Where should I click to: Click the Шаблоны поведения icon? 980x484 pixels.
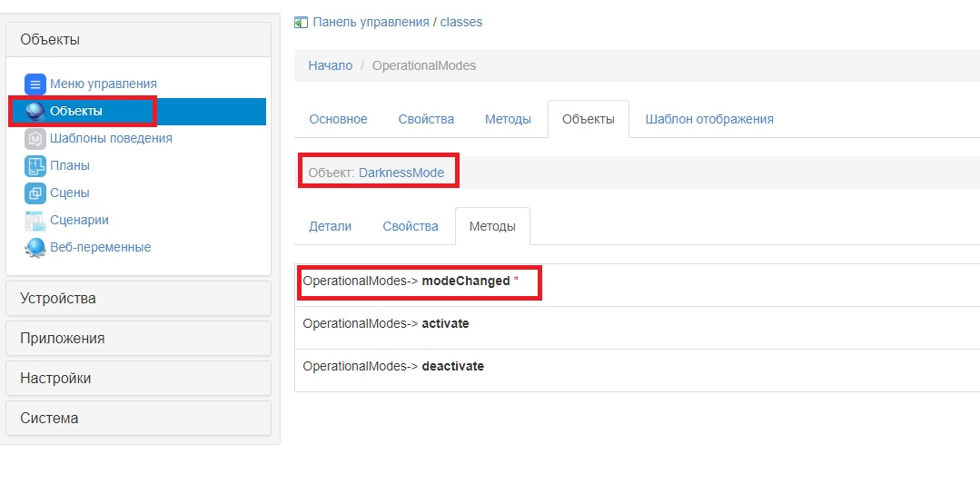tap(35, 139)
